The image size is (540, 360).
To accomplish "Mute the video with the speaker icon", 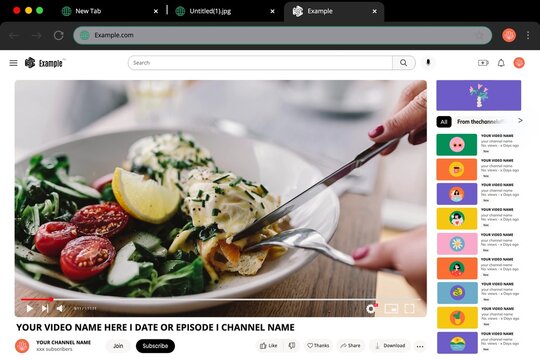I will (x=60, y=308).
